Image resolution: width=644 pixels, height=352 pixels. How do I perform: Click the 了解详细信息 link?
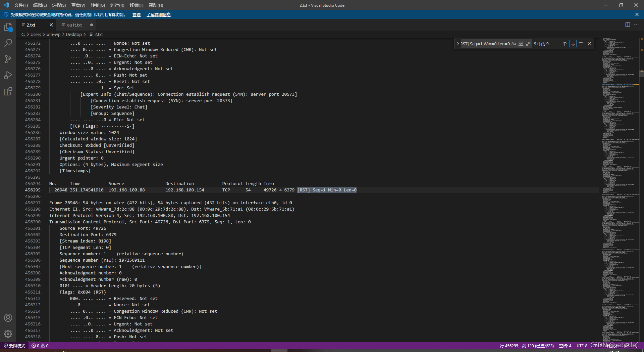click(x=159, y=14)
